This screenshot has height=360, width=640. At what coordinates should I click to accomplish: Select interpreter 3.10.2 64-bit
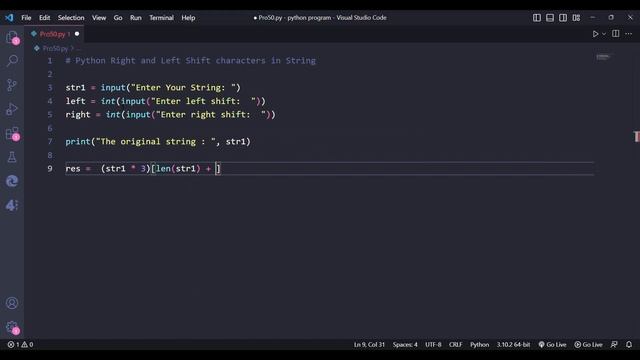513,344
